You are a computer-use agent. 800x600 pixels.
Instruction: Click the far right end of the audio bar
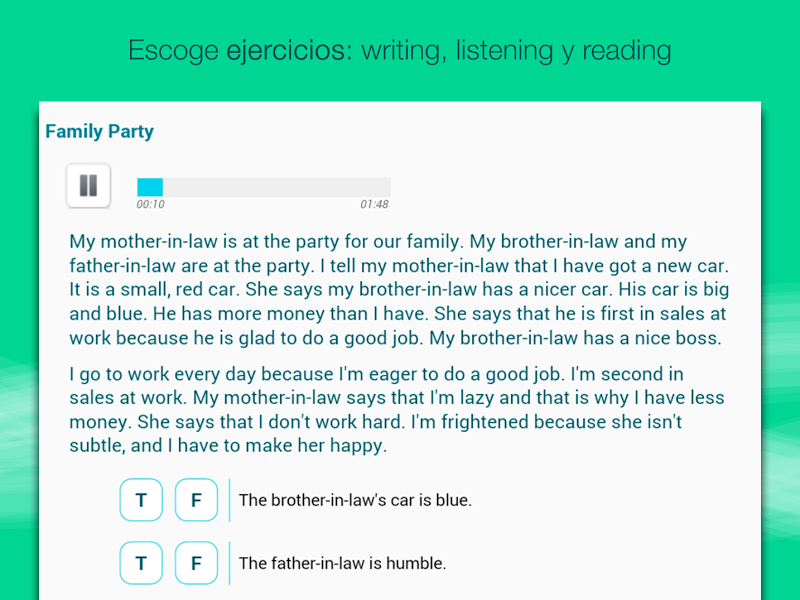click(x=389, y=187)
